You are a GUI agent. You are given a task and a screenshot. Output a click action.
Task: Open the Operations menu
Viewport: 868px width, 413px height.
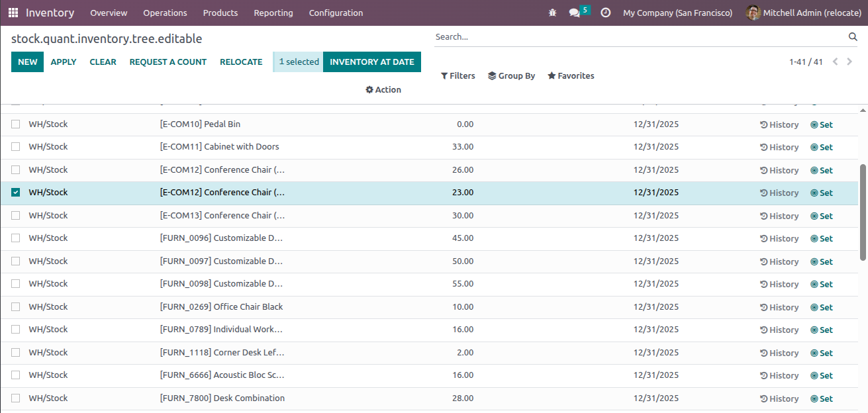click(165, 13)
